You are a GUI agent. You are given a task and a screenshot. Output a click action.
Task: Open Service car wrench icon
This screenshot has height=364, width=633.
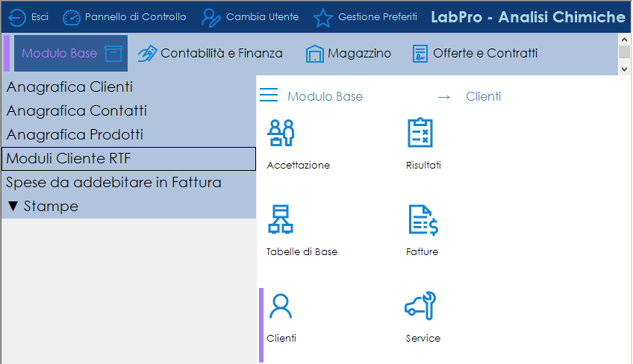[x=420, y=306]
